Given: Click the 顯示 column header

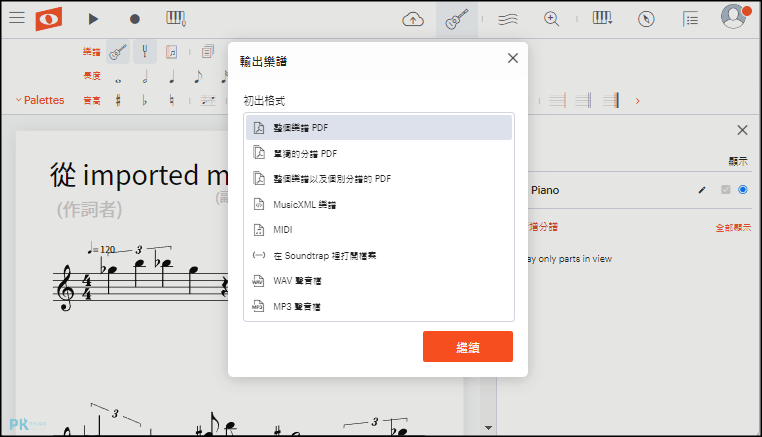Looking at the screenshot, I should pyautogui.click(x=738, y=161).
